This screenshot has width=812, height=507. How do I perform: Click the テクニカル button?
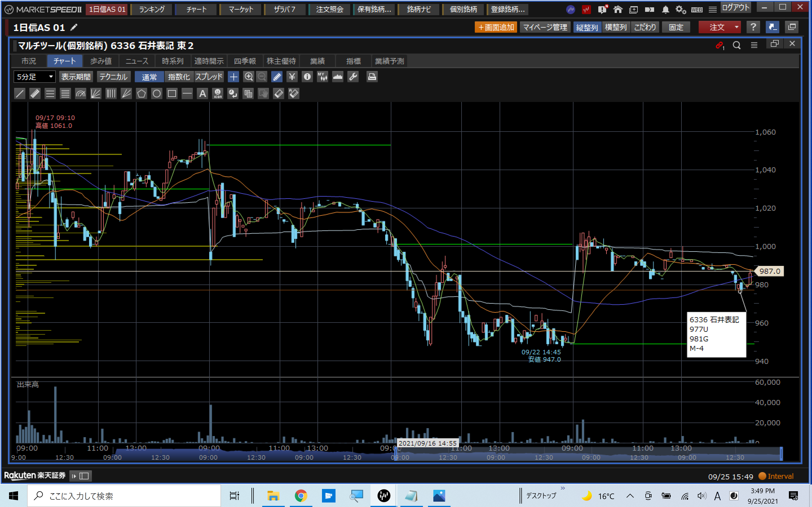coord(113,77)
